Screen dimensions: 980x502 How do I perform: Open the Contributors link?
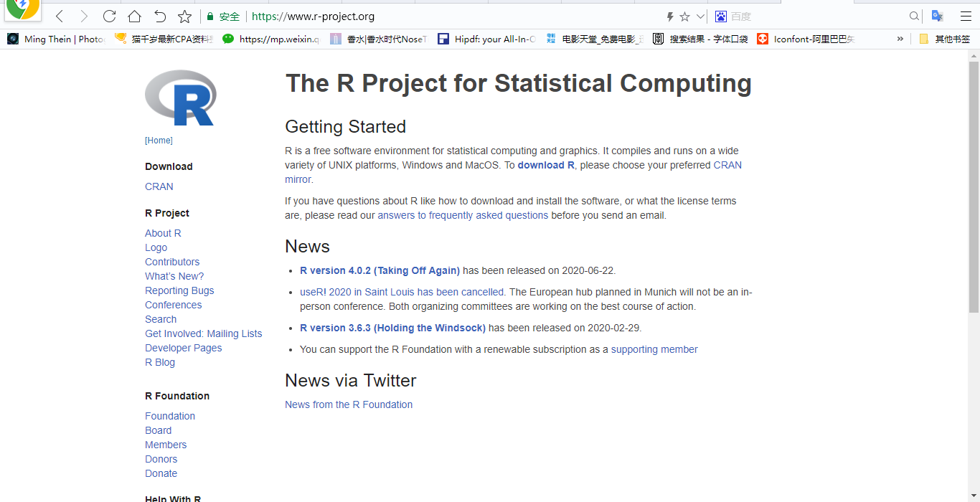coord(172,262)
